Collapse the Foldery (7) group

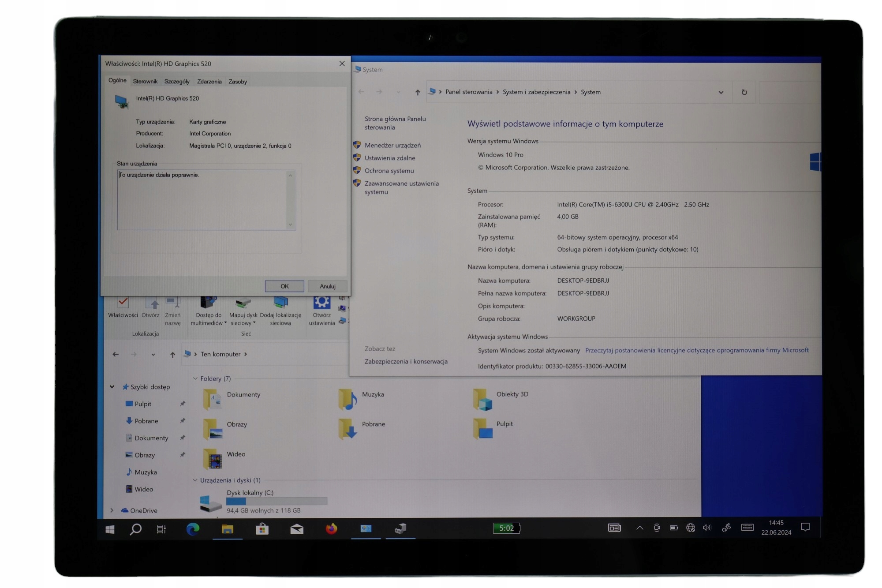click(195, 378)
